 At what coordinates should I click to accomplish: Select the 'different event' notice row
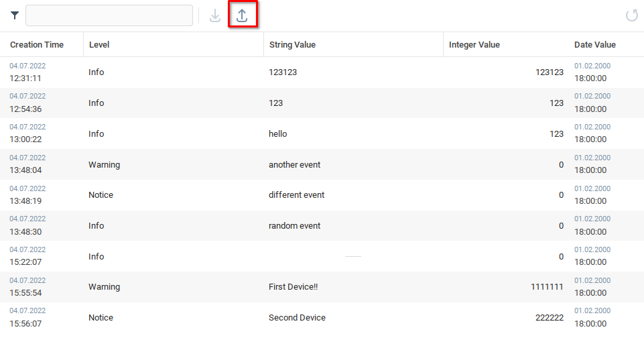coord(296,195)
